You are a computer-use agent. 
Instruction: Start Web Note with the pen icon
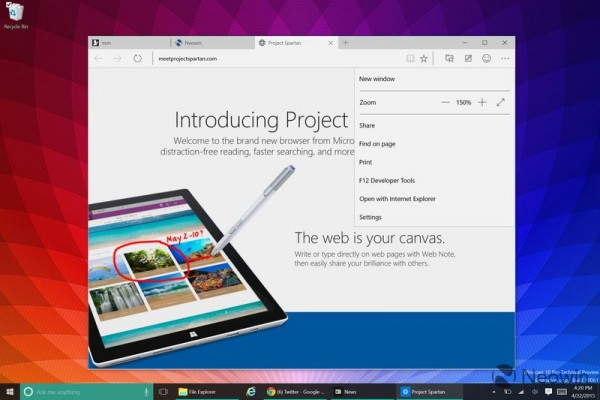(x=468, y=59)
